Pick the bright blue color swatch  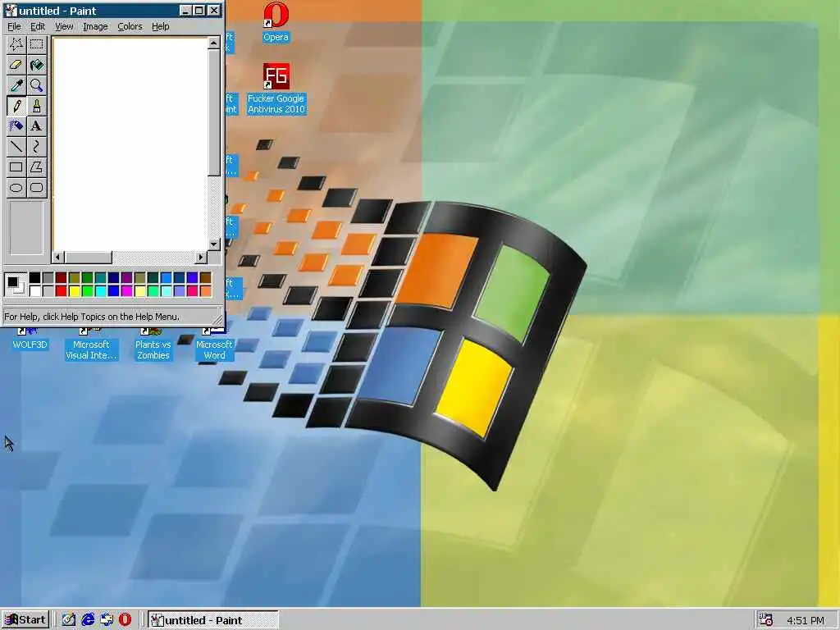coord(113,291)
